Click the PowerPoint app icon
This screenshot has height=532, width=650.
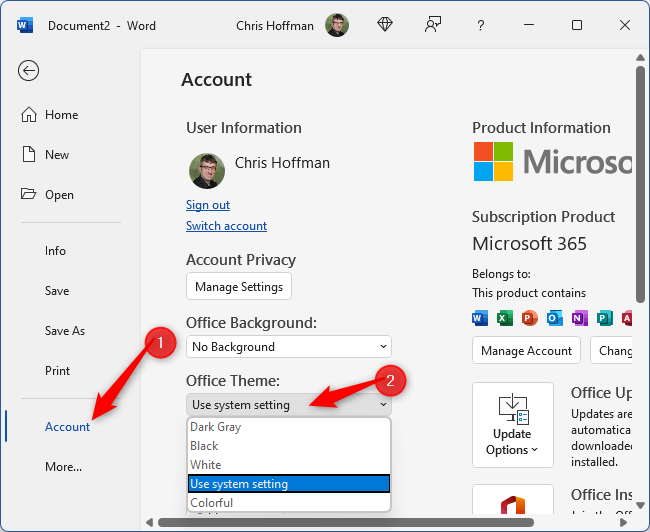530,318
